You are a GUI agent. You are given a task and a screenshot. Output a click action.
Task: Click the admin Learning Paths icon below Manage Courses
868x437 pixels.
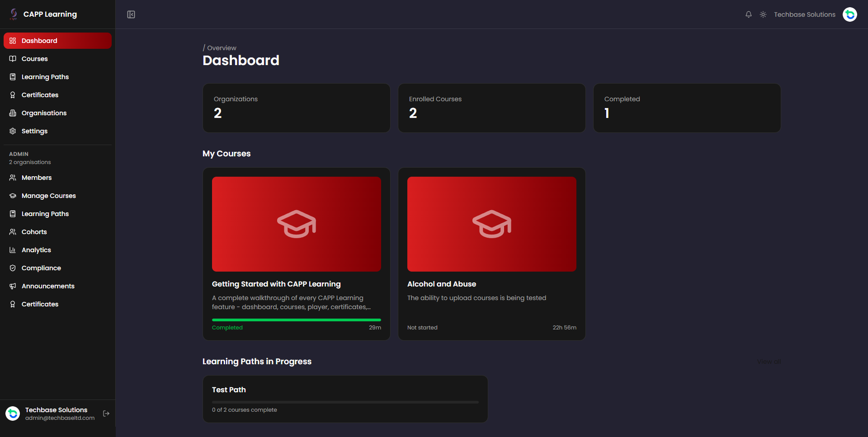[13, 214]
